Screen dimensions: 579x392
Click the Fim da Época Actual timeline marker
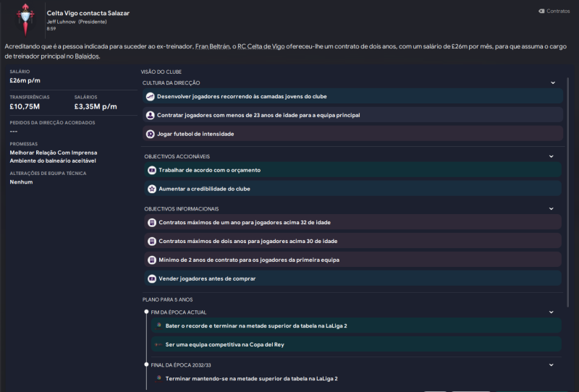tap(147, 312)
